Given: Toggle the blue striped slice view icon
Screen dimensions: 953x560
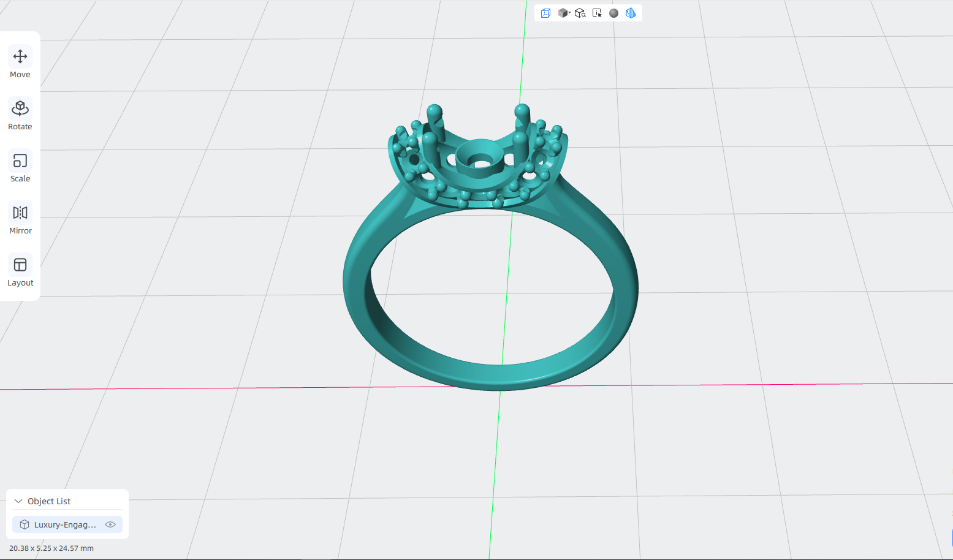Looking at the screenshot, I should (631, 13).
